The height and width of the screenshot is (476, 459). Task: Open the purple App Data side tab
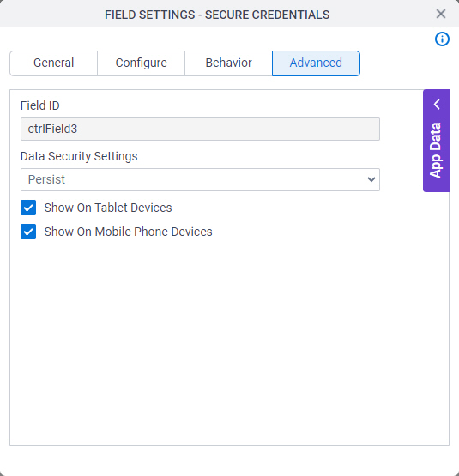(436, 141)
